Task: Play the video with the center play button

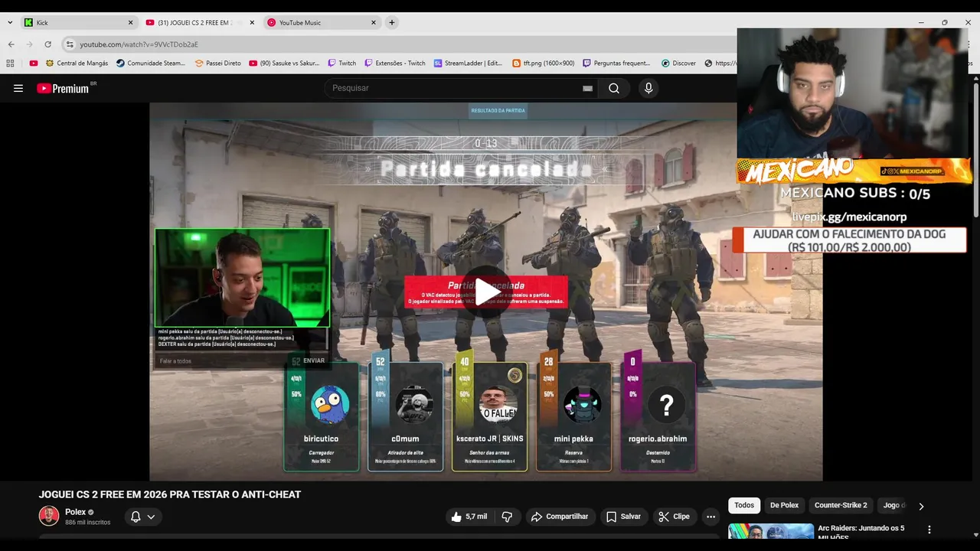Action: 486,292
